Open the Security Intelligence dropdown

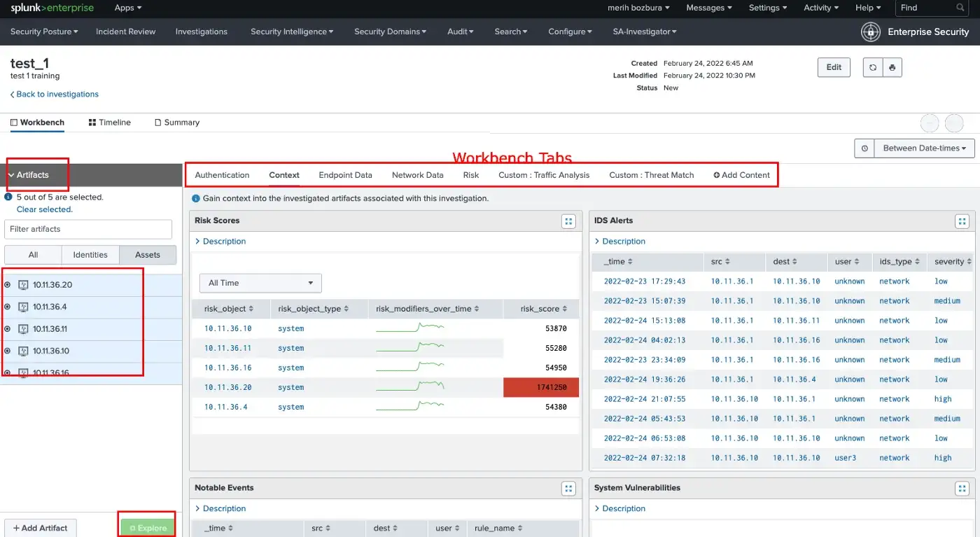[x=292, y=32]
